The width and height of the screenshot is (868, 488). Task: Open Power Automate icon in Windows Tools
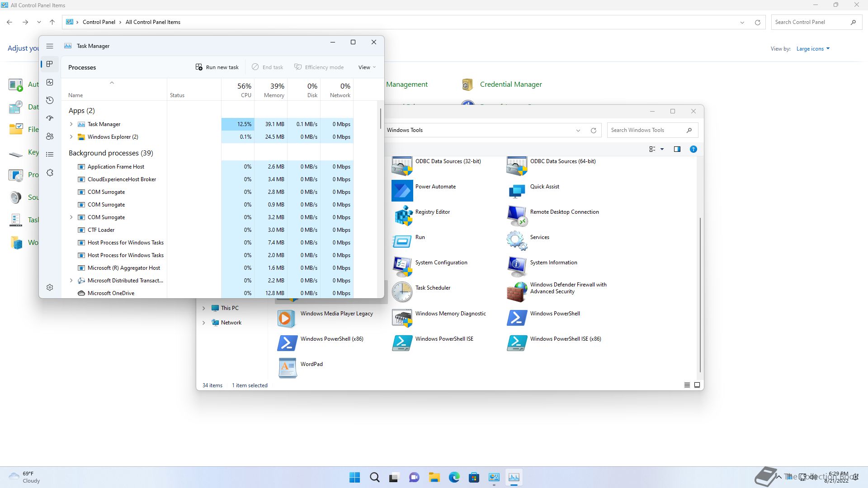pos(402,190)
